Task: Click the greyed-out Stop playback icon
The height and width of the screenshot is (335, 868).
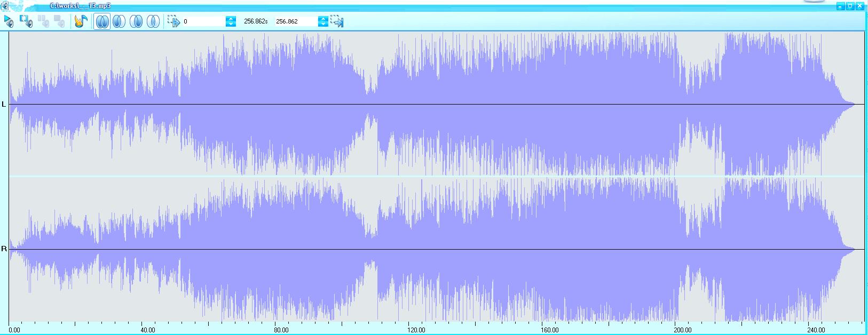Action: pos(59,21)
